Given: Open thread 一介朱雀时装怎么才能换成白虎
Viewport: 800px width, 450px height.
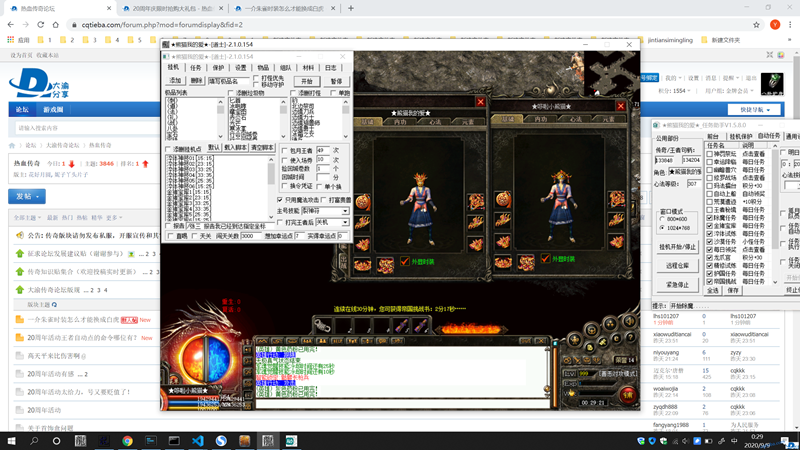Looking at the screenshot, I should point(73,320).
